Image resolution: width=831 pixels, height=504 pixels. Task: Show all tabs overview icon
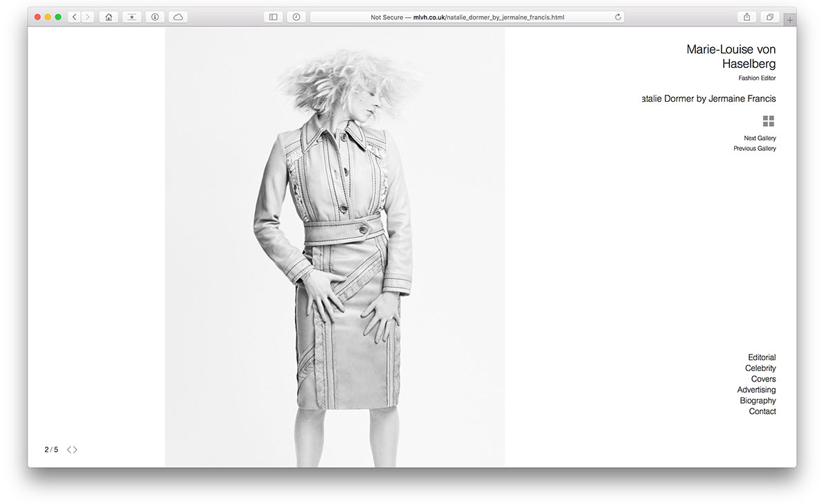[x=769, y=17]
